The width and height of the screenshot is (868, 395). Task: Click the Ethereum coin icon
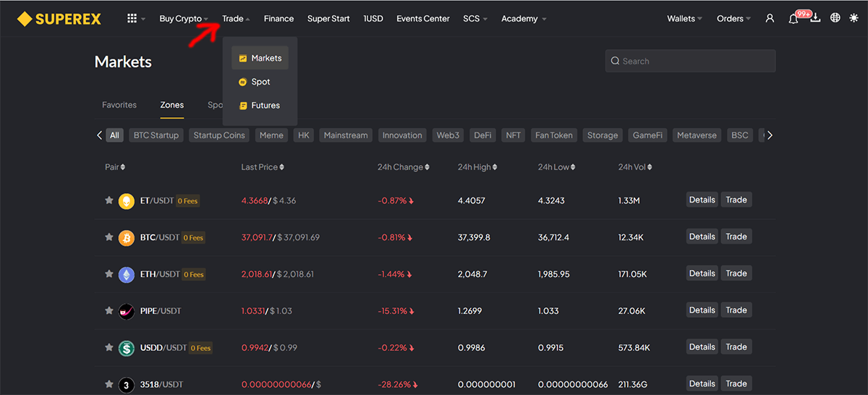pos(127,274)
